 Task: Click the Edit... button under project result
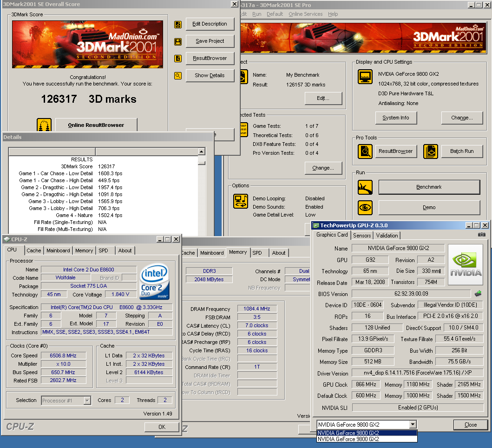tap(323, 98)
